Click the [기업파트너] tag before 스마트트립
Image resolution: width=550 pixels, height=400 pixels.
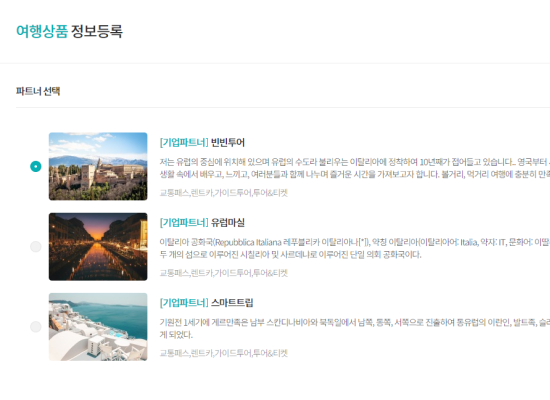click(184, 302)
